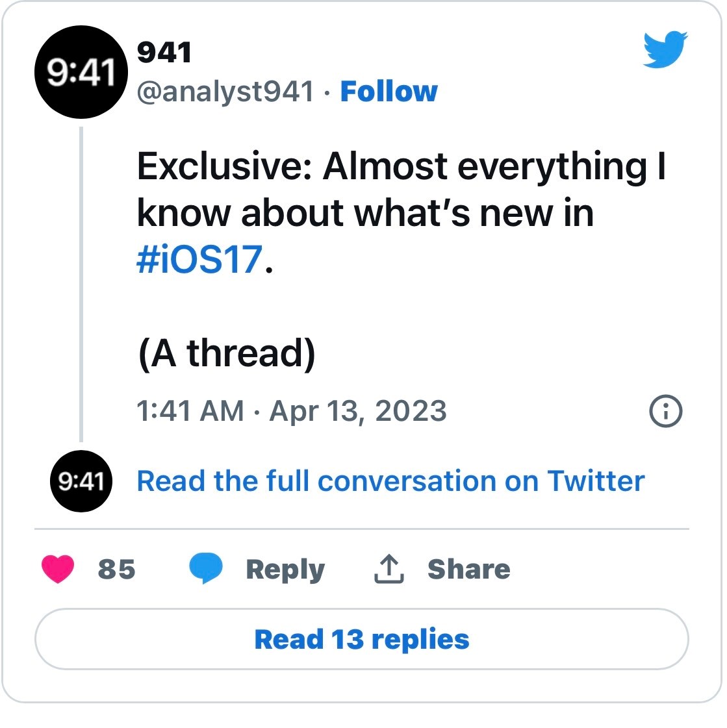Open the #iOS17 hashtag link
This screenshot has width=727, height=728.
[199, 259]
